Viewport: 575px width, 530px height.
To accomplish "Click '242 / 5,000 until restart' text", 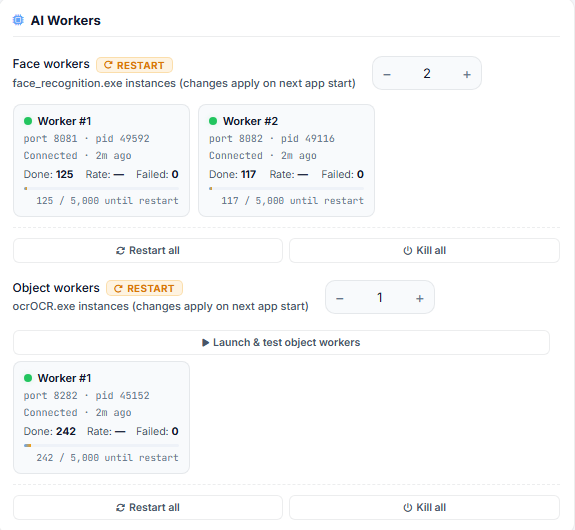I will tap(107, 458).
